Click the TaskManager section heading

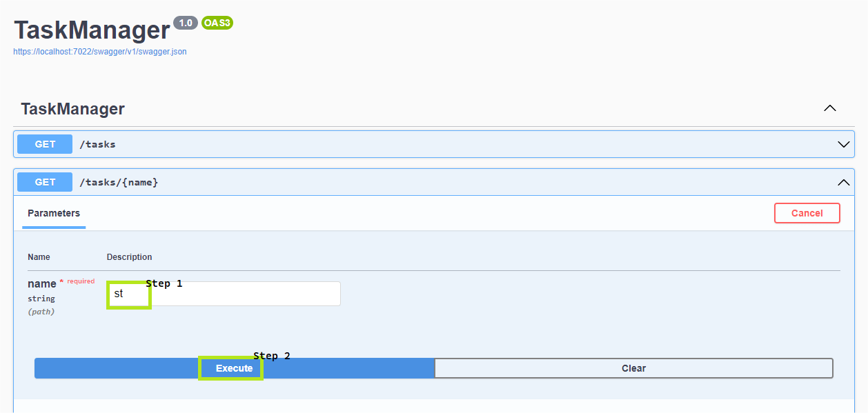[72, 109]
